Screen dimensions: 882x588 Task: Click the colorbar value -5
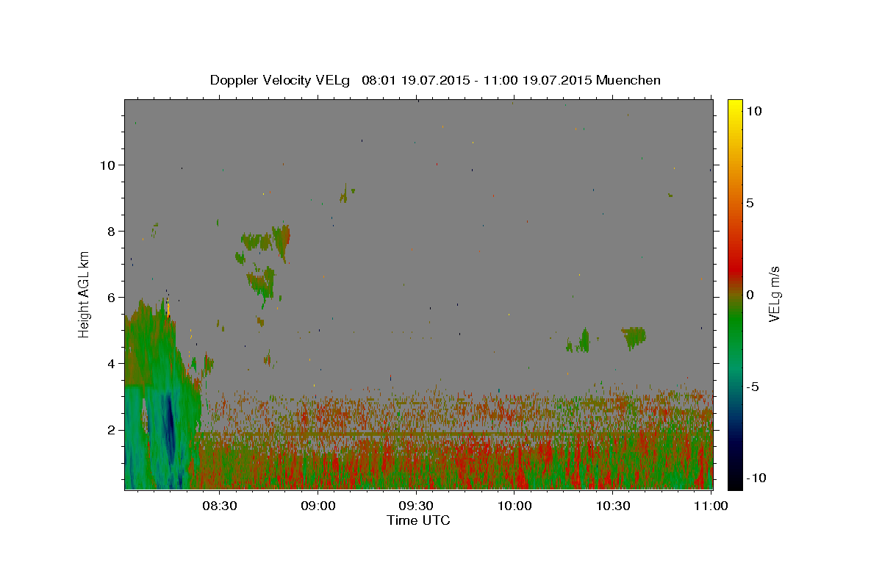753,387
